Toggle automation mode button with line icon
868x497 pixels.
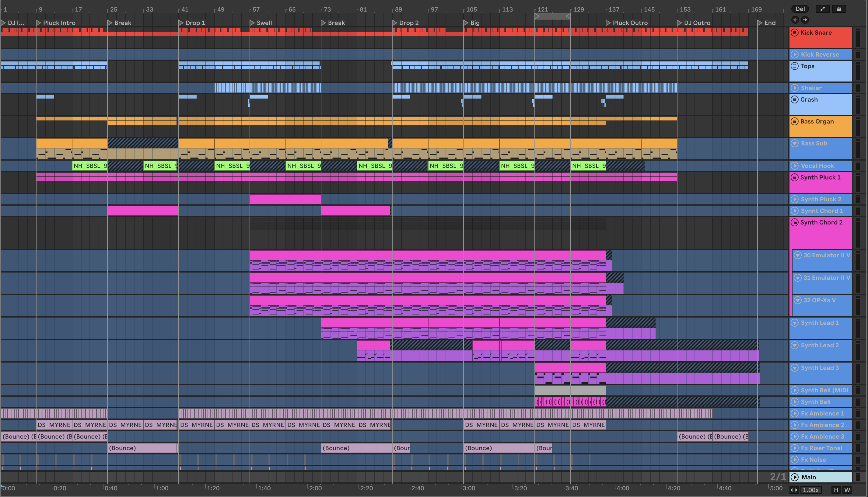tap(822, 9)
